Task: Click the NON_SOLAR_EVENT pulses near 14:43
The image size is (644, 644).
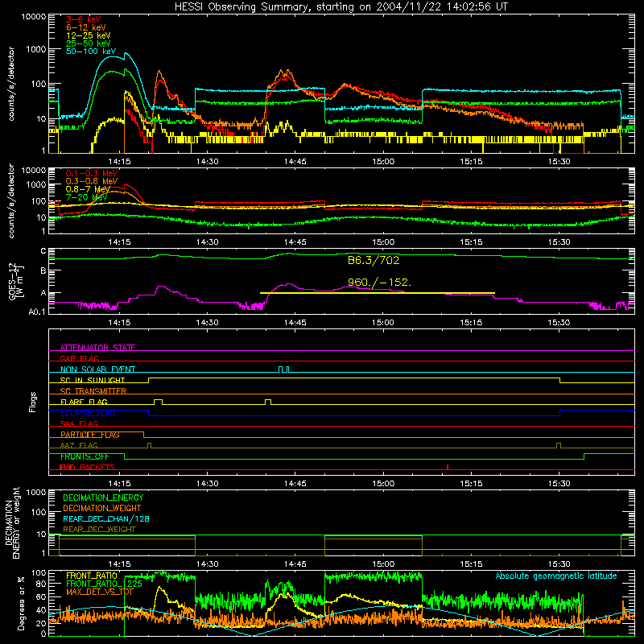Action: tap(284, 369)
